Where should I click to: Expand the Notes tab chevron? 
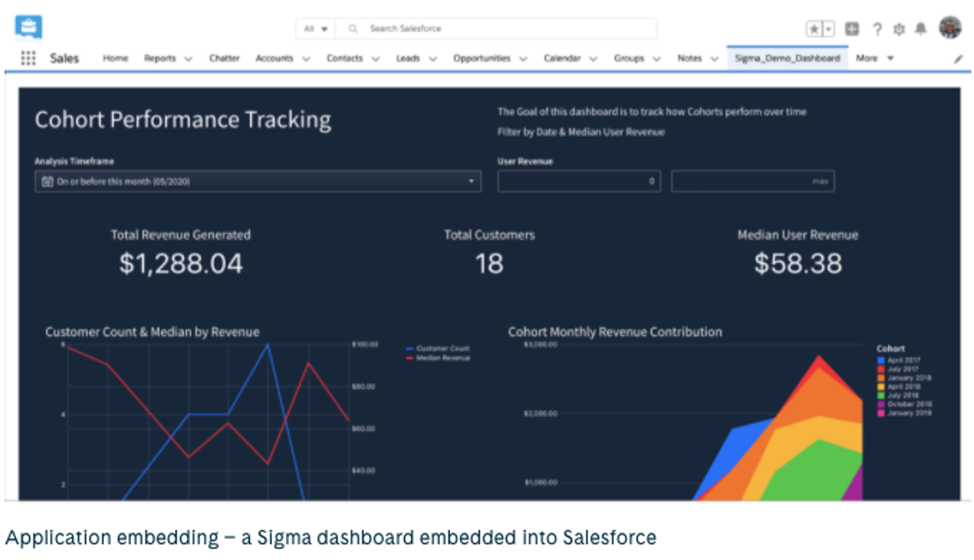715,59
